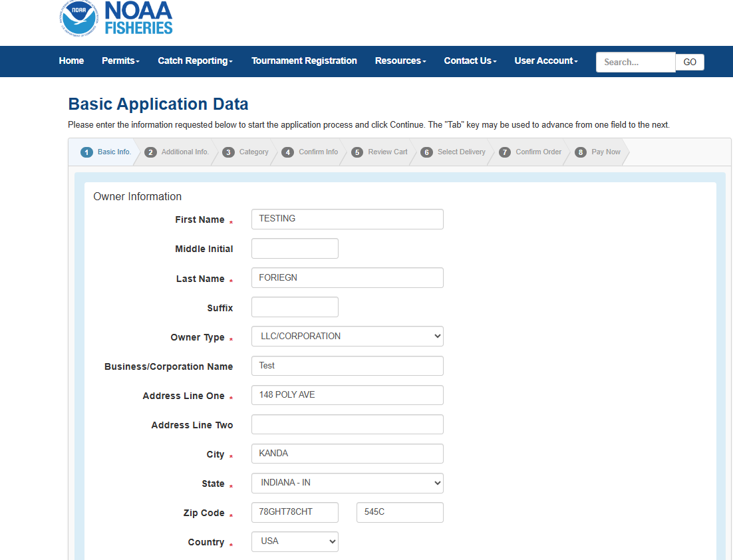Image resolution: width=733 pixels, height=560 pixels.
Task: Click into the search text box
Action: coord(635,62)
